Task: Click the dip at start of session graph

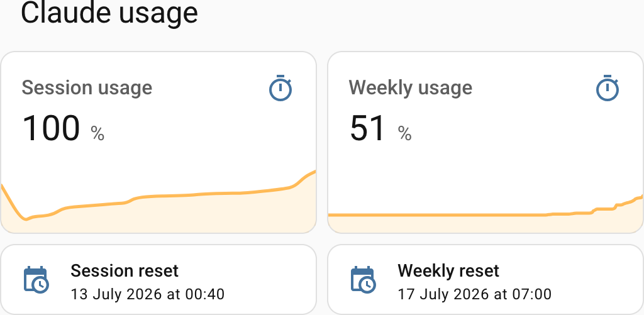Action: [25, 219]
